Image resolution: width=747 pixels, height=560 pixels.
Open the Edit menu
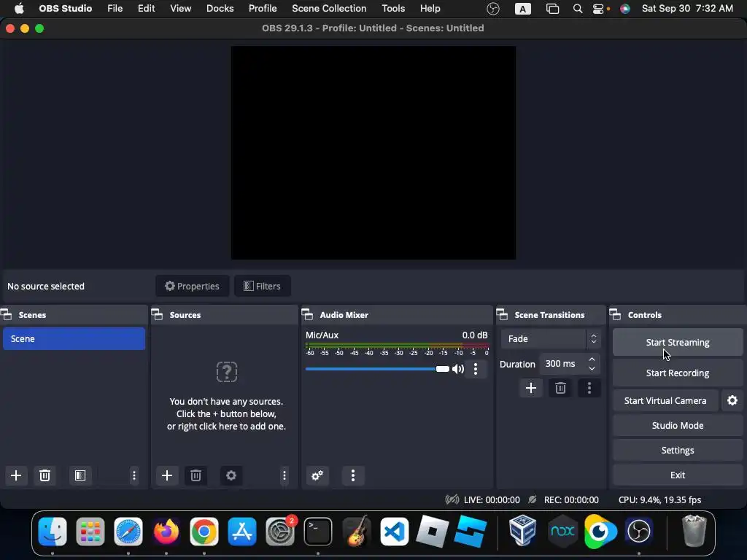(x=146, y=9)
